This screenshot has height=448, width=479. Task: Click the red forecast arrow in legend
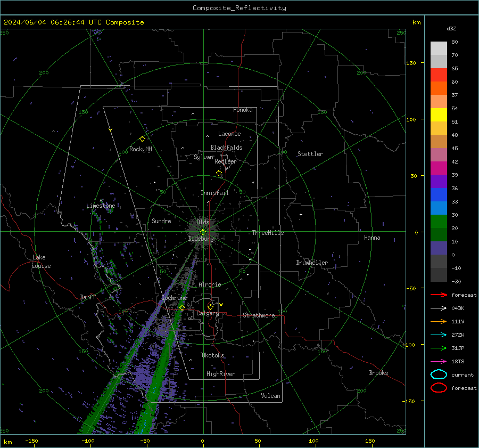coord(439,295)
